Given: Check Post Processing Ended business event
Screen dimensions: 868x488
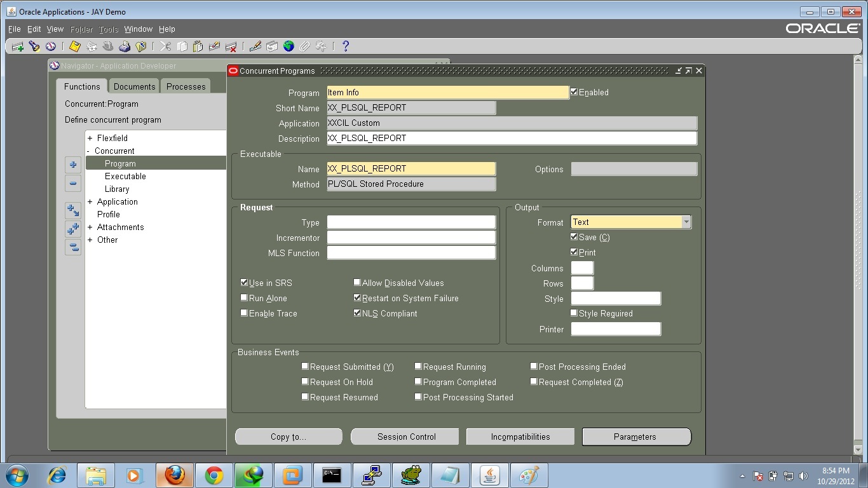Looking at the screenshot, I should (534, 367).
